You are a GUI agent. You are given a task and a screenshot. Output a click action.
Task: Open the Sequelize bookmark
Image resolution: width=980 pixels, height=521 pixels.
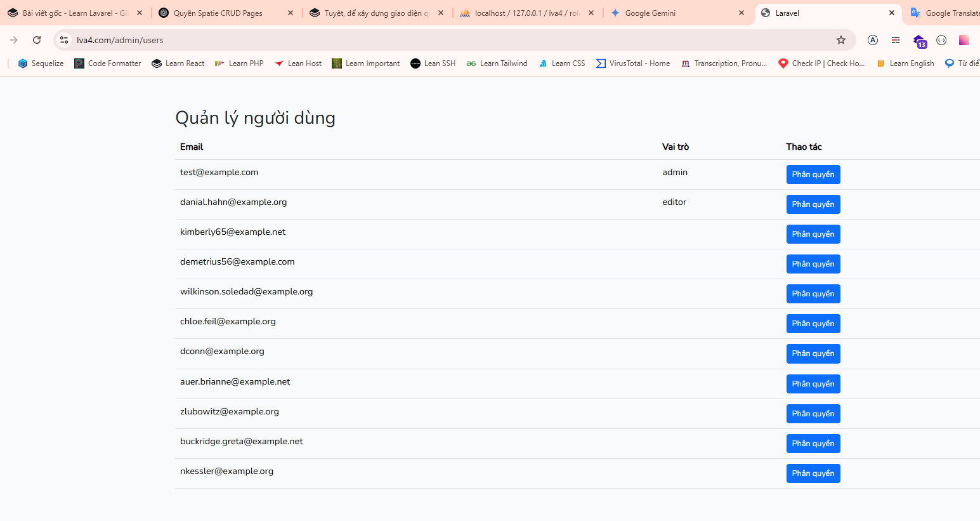[41, 63]
